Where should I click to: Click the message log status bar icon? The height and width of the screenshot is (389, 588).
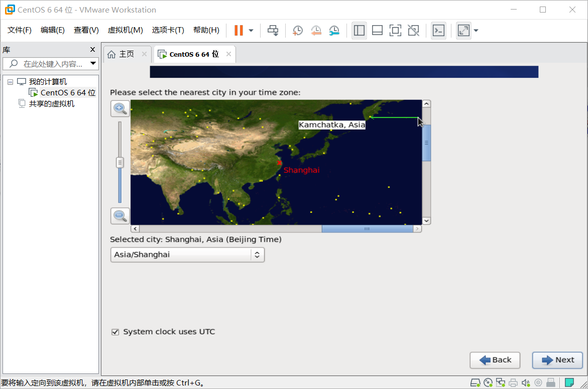tap(569, 382)
